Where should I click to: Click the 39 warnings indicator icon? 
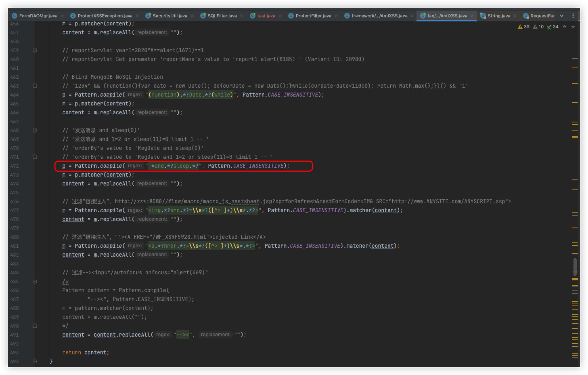click(x=520, y=27)
